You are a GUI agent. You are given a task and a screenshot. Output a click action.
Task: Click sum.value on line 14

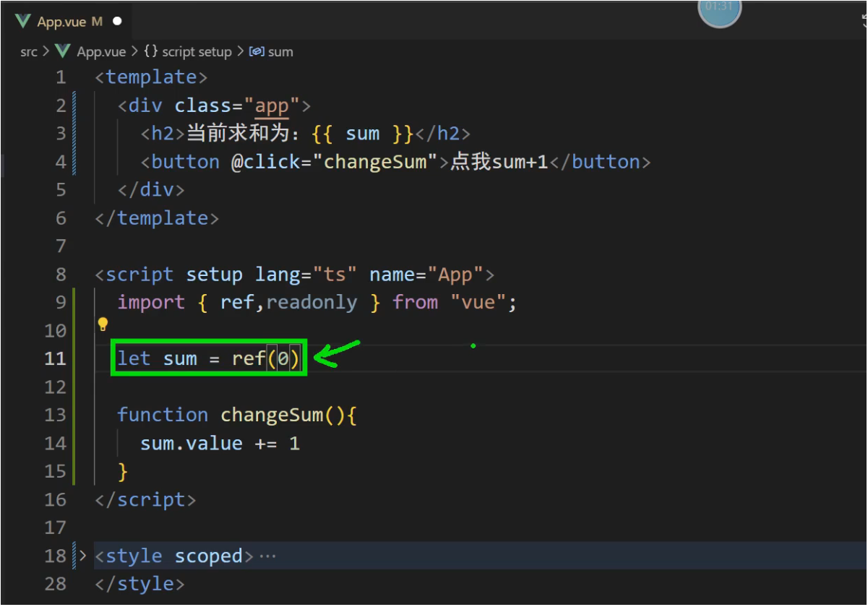click(x=192, y=443)
